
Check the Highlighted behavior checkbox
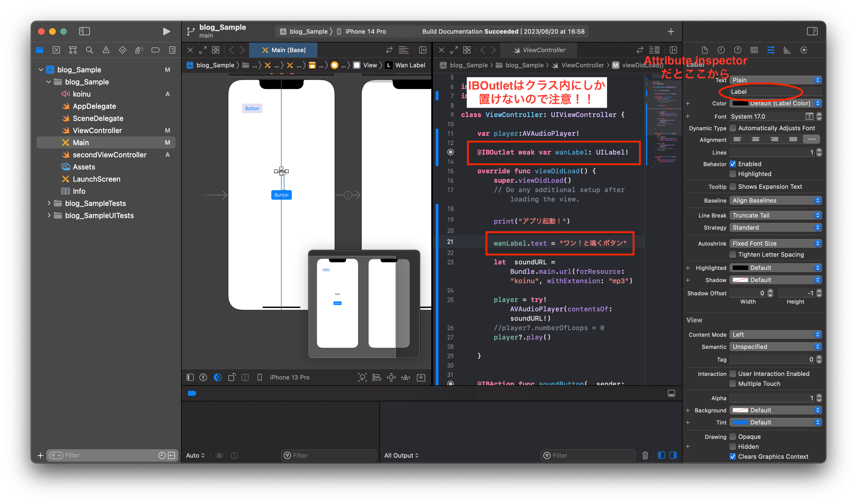[733, 174]
